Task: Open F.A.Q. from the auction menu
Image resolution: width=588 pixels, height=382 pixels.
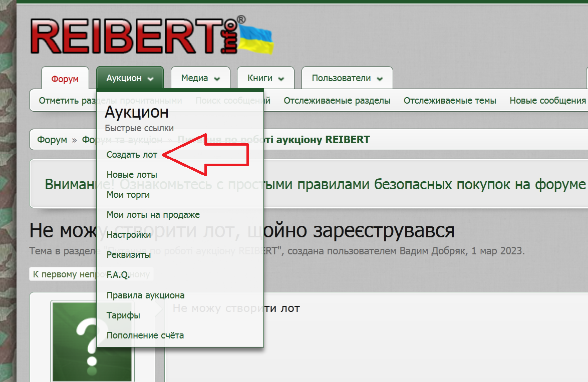Action: tap(118, 275)
